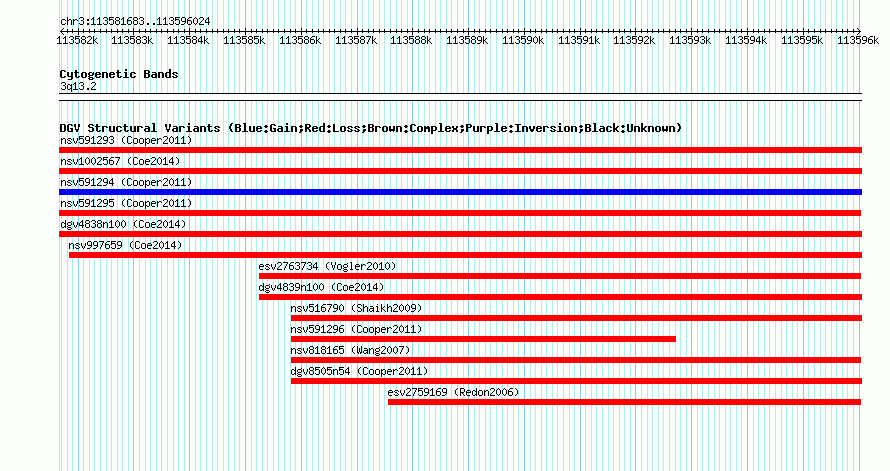Click the dgv4839n100 (Coe2014) red bar

click(x=560, y=297)
